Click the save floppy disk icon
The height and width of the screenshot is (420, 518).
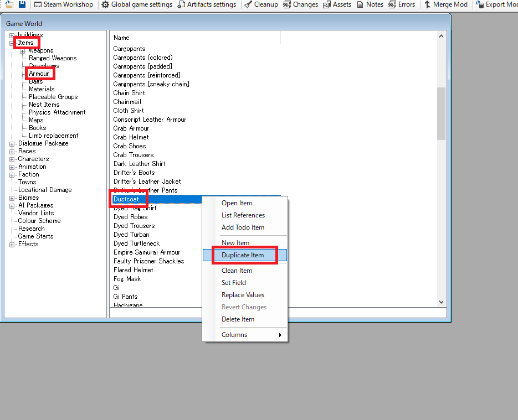click(22, 4)
